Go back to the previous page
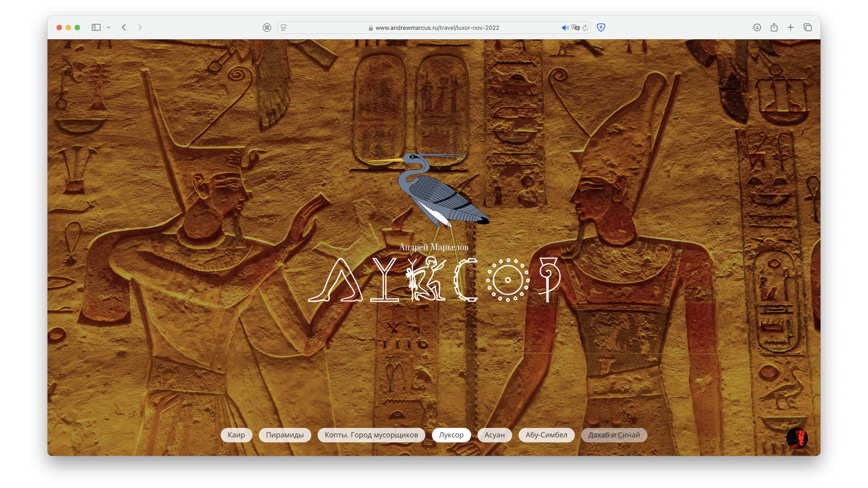This screenshot has width=868, height=488. 124,28
